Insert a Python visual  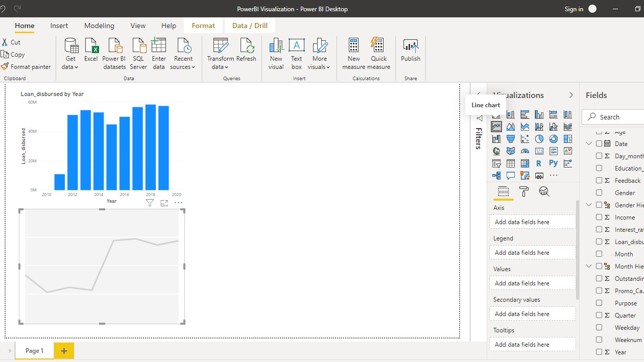554,163
